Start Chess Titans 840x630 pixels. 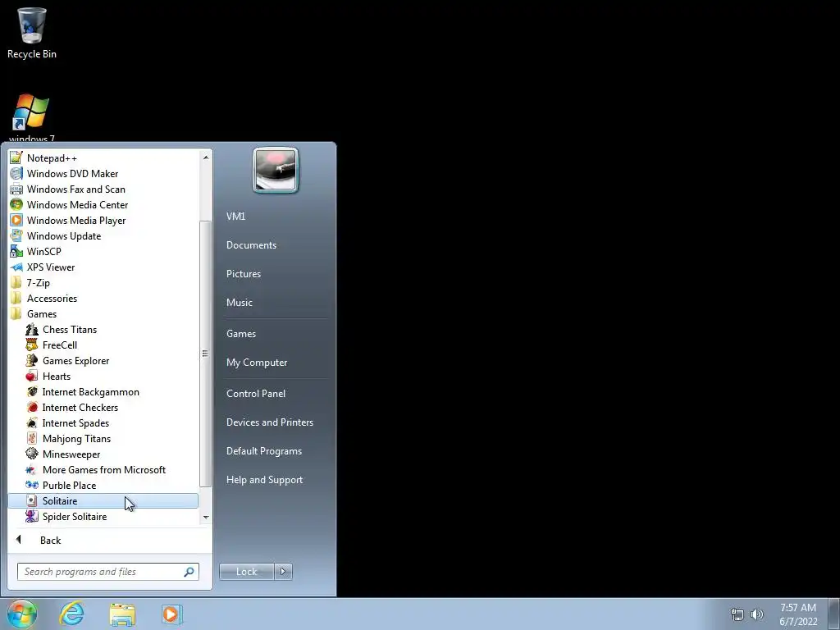103,330
